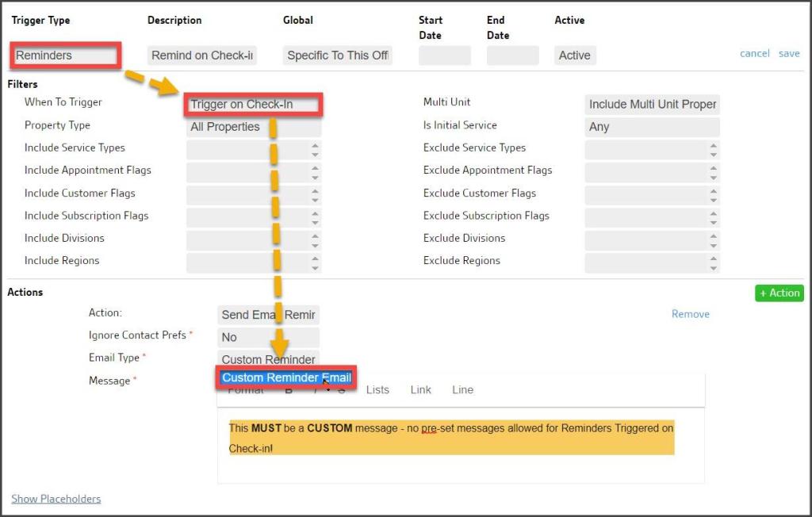Select Custom Reminder Email option
Image resolution: width=812 pixels, height=517 pixels.
[285, 377]
